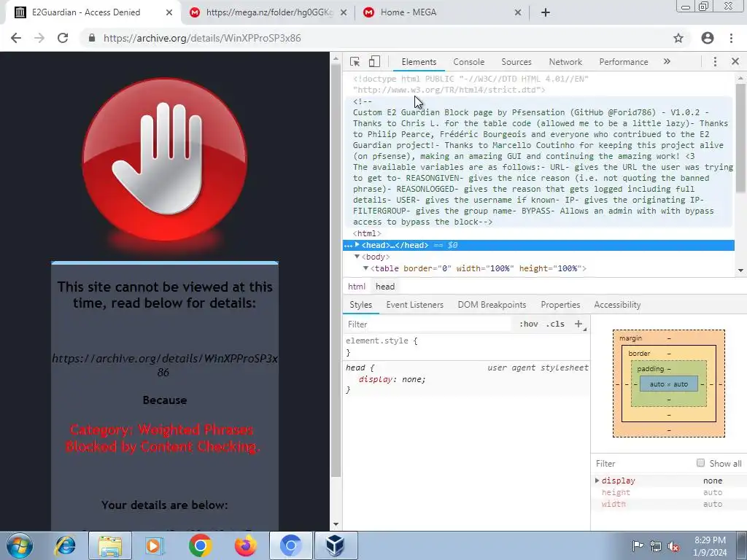Open the Accessibility sub-tab
Viewport: 747px width, 560px height.
(x=617, y=305)
